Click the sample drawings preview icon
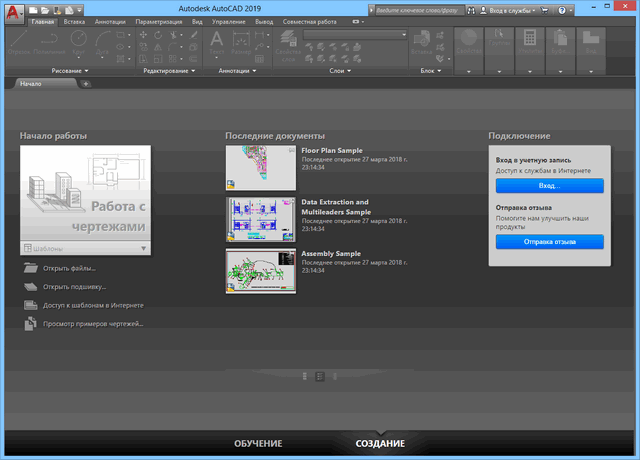640x460 pixels. coord(30,324)
